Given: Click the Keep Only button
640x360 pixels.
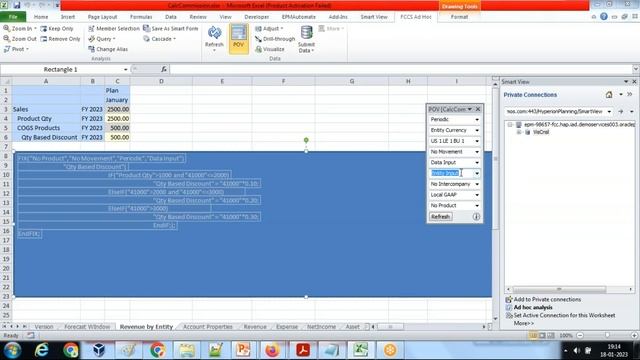Looking at the screenshot, I should 57,29.
